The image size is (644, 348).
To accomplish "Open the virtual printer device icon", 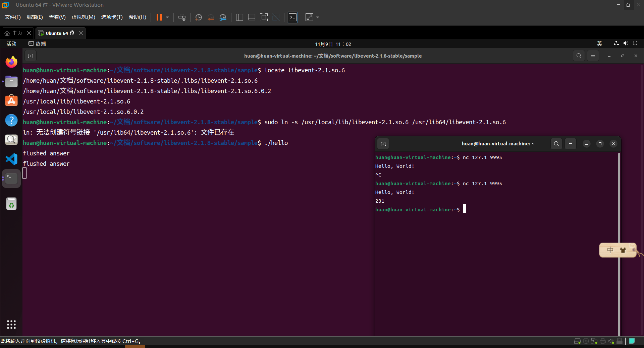I will (603, 341).
